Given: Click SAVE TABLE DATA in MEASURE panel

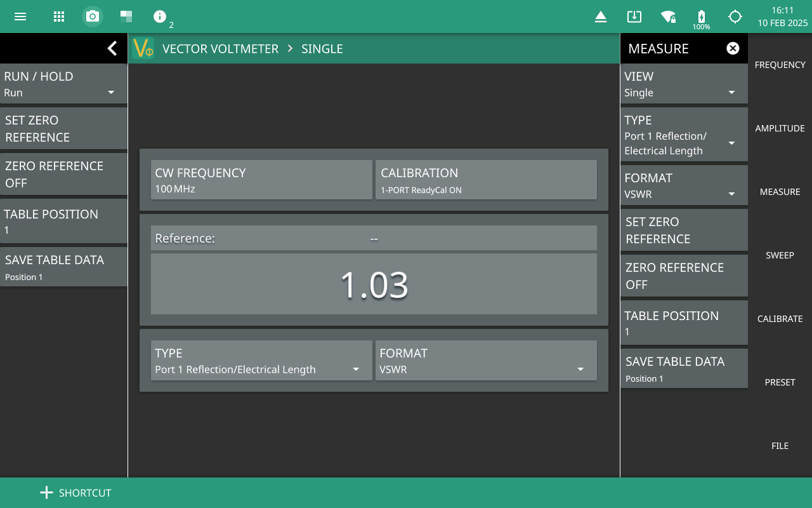Looking at the screenshot, I should pos(684,369).
